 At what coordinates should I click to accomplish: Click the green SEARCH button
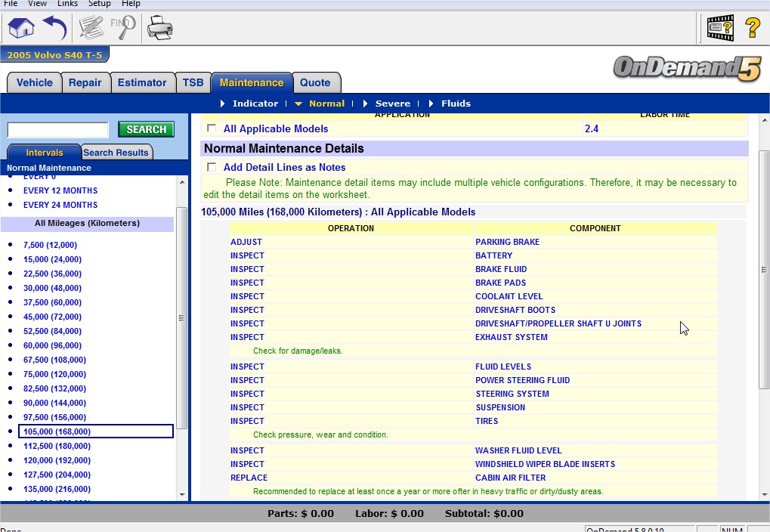pyautogui.click(x=147, y=129)
